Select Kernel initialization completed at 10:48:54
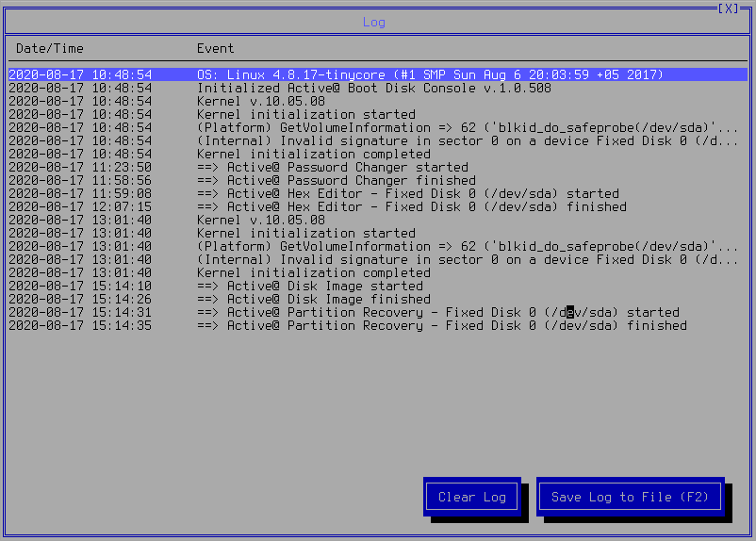 378,154
